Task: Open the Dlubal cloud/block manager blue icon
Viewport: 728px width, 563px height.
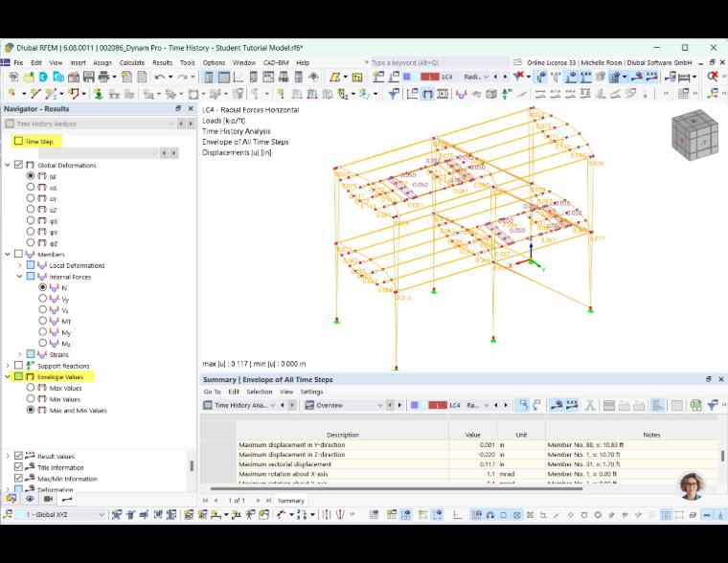Action: click(43, 77)
